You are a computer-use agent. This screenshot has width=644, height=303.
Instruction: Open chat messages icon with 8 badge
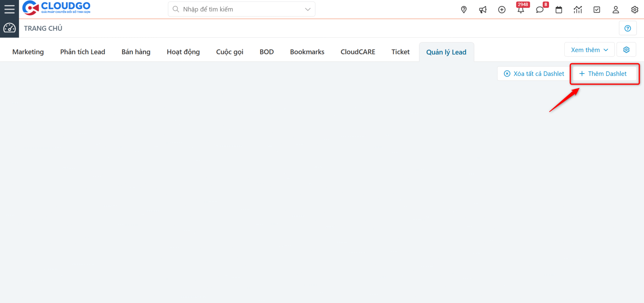[540, 9]
